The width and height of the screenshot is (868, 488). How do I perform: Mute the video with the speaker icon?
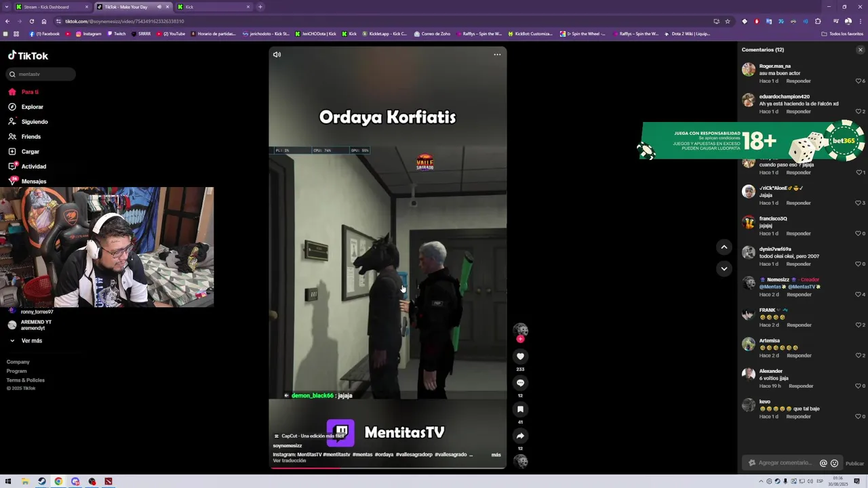coord(277,54)
